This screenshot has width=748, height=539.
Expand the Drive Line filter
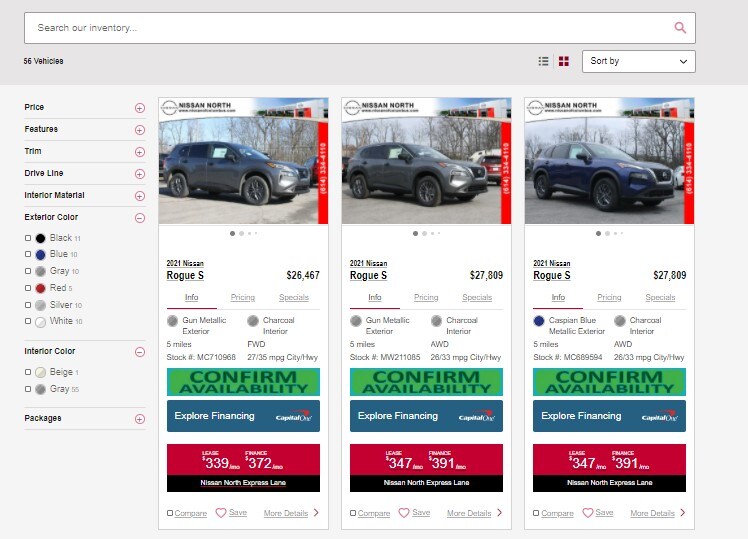point(140,174)
